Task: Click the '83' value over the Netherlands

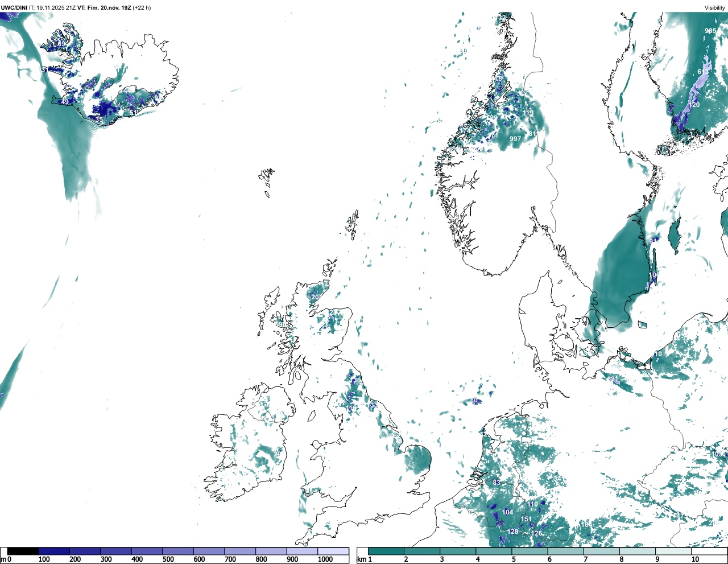Action: point(497,483)
